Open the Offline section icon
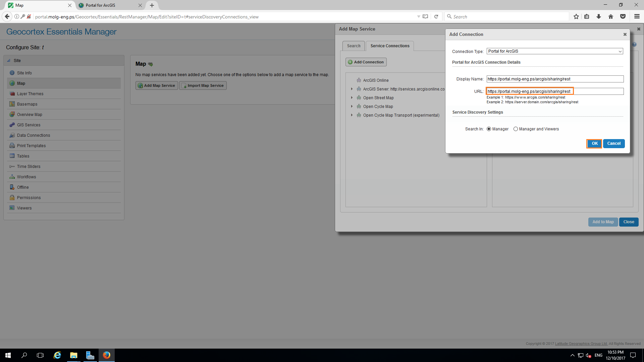The height and width of the screenshot is (362, 644). tap(12, 187)
